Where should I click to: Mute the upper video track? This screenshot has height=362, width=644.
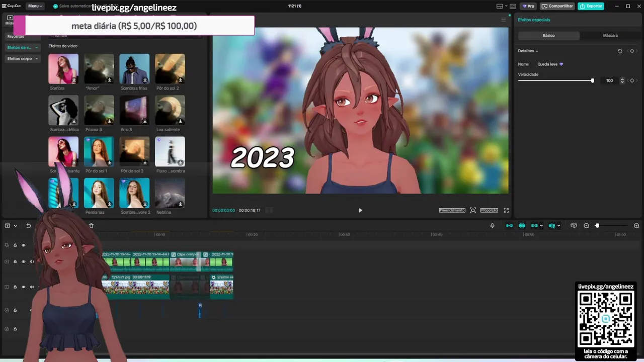[32, 261]
